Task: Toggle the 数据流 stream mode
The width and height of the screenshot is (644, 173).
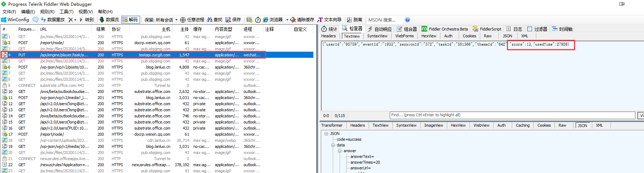Action: tap(109, 20)
